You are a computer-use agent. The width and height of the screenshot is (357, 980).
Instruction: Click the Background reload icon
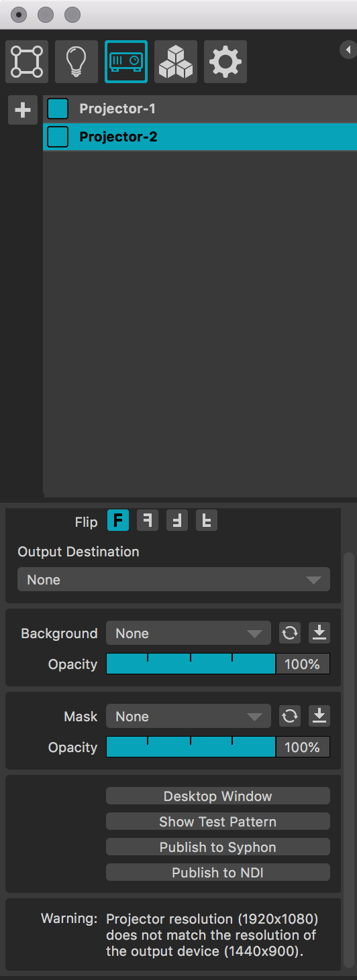pos(290,633)
